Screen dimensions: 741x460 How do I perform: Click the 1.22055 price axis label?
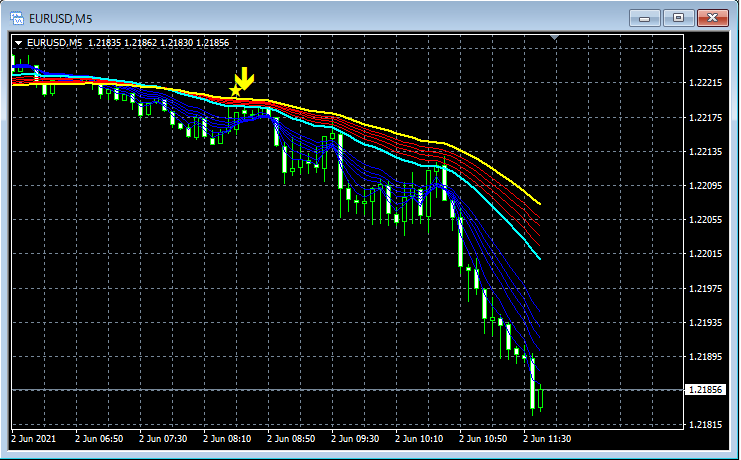706,219
